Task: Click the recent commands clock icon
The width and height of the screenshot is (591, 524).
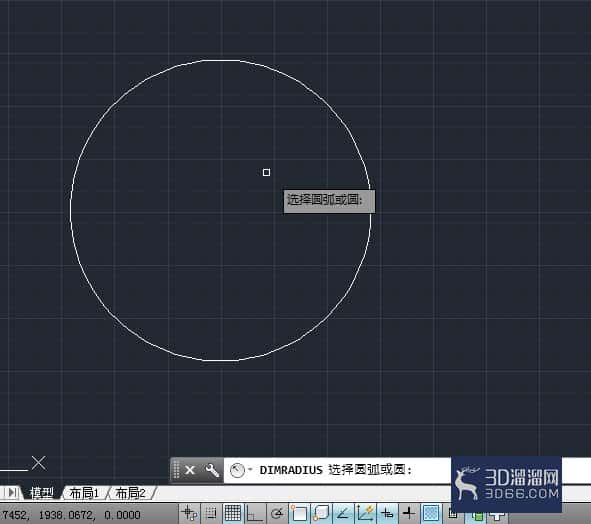Action: [237, 470]
